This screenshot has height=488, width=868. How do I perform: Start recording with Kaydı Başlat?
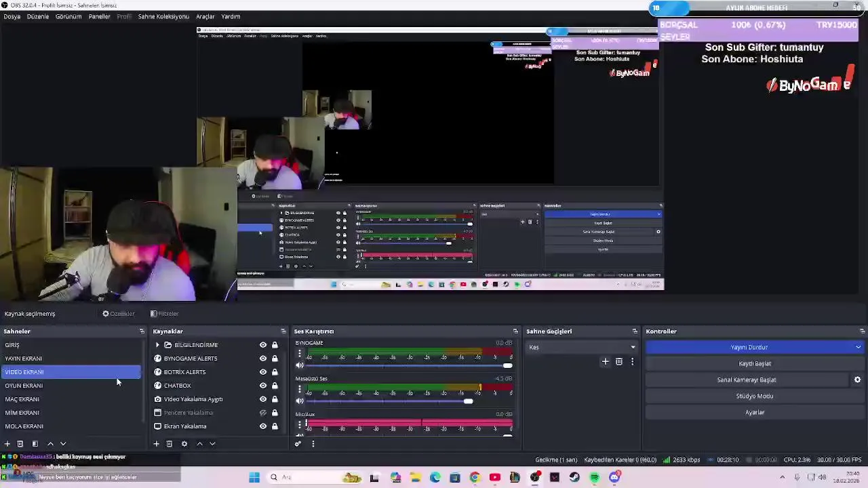pos(755,363)
